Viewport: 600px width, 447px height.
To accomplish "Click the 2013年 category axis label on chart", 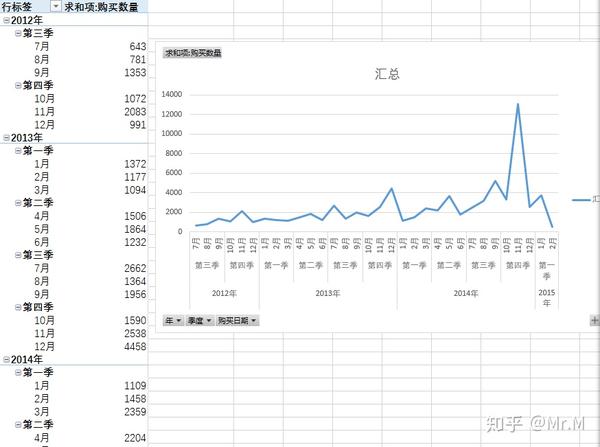I will 328,293.
